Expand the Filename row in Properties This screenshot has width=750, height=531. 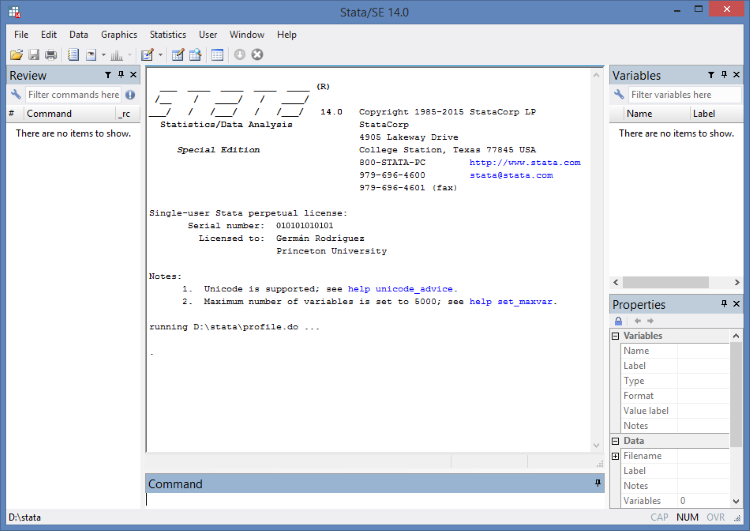[616, 456]
